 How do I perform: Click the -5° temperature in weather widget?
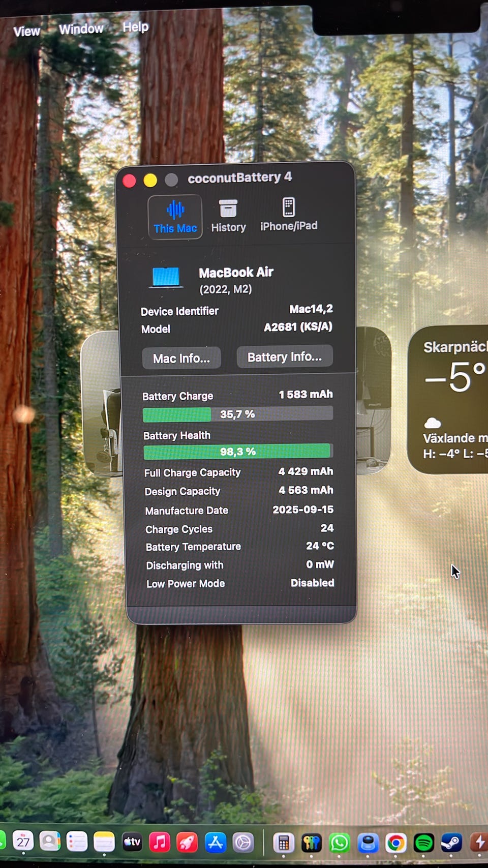click(x=455, y=377)
